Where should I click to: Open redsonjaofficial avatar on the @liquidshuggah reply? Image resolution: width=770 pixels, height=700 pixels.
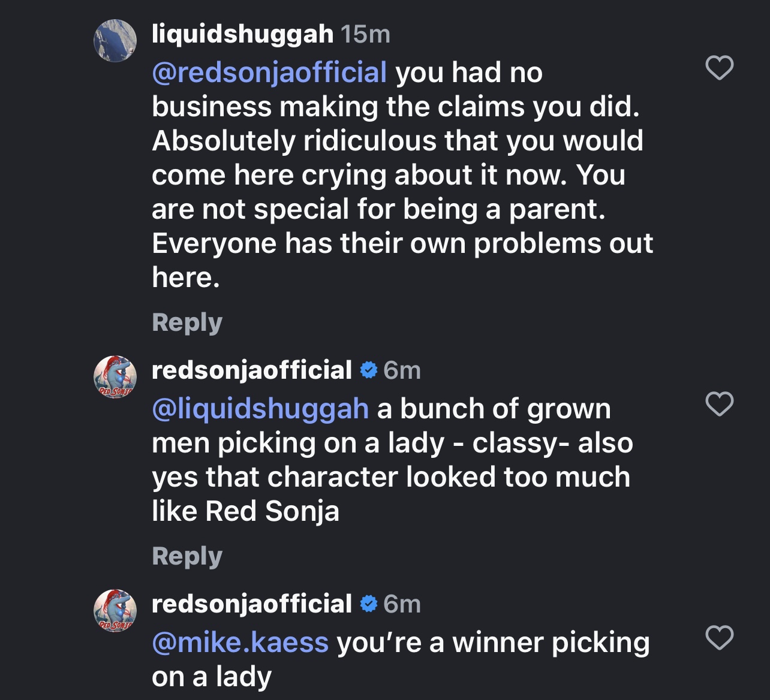pyautogui.click(x=115, y=377)
